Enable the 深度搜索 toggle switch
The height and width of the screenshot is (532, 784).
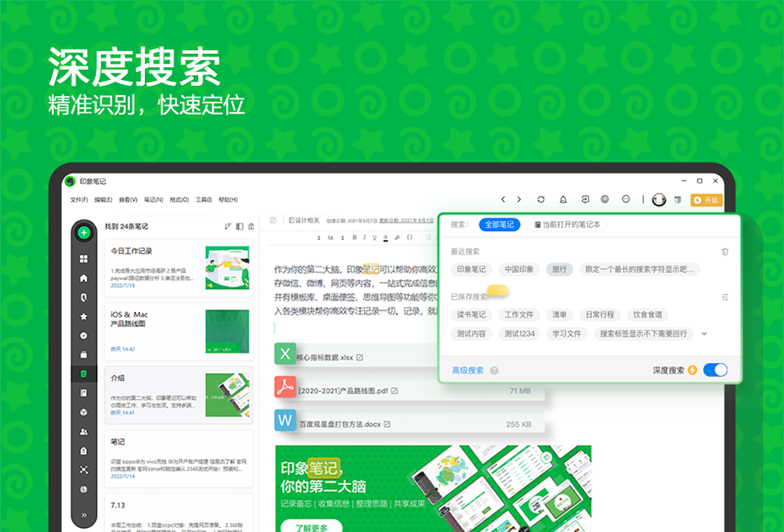(x=715, y=370)
